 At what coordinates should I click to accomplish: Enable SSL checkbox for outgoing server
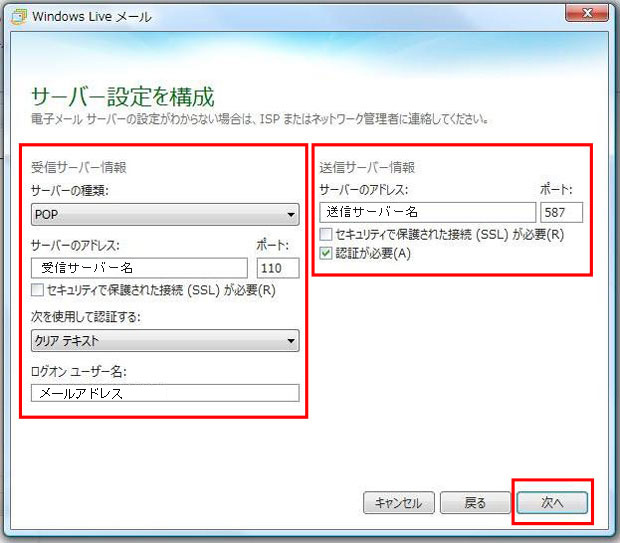point(326,234)
